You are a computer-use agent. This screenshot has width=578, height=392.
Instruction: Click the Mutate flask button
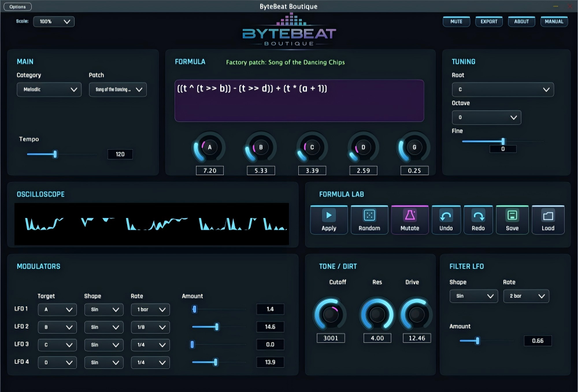click(x=410, y=220)
